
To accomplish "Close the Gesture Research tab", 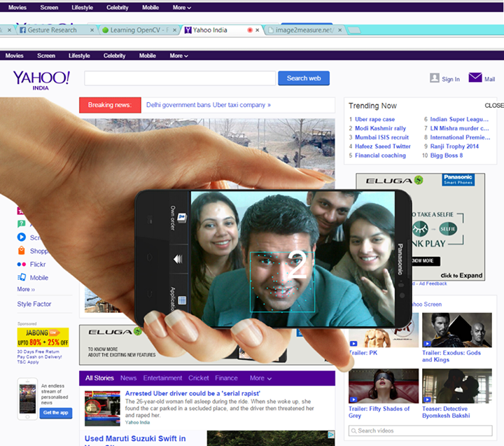I will 92,30.
